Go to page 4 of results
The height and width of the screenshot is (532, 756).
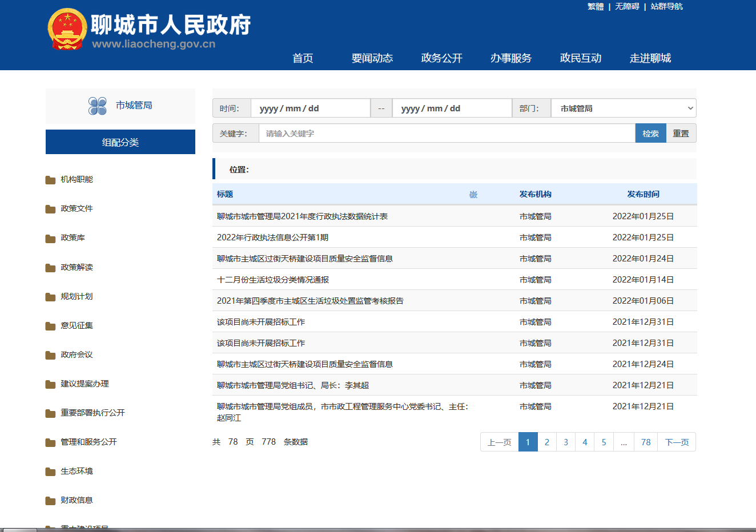pos(585,442)
